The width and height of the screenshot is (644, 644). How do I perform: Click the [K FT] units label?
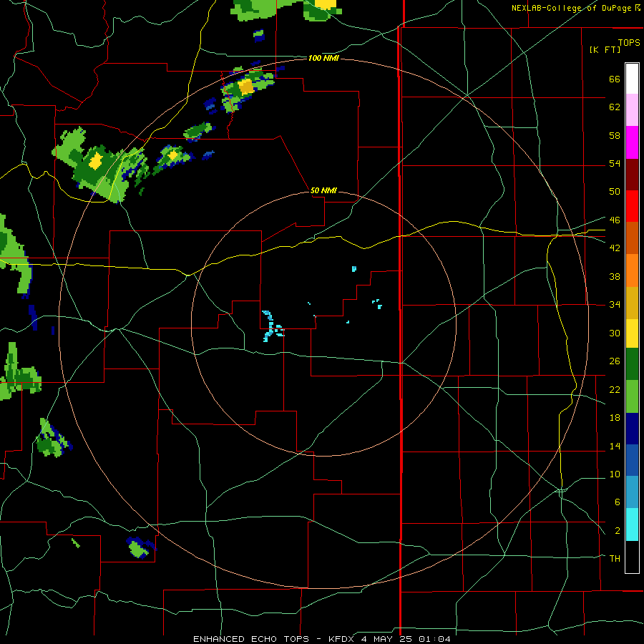[x=605, y=49]
